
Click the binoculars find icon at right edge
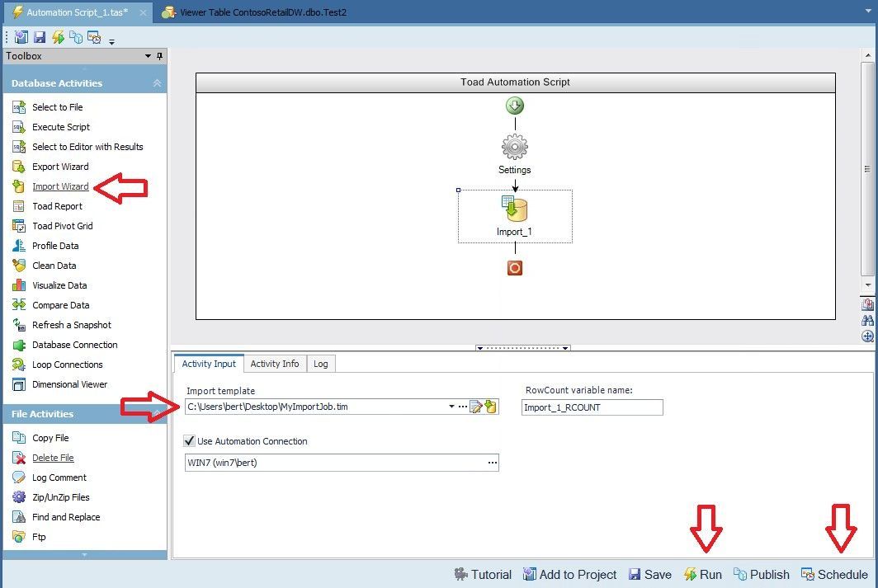[867, 321]
